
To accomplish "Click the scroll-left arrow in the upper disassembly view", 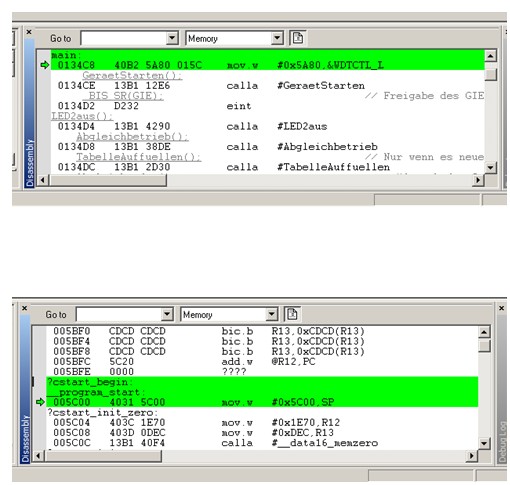I will click(42, 180).
